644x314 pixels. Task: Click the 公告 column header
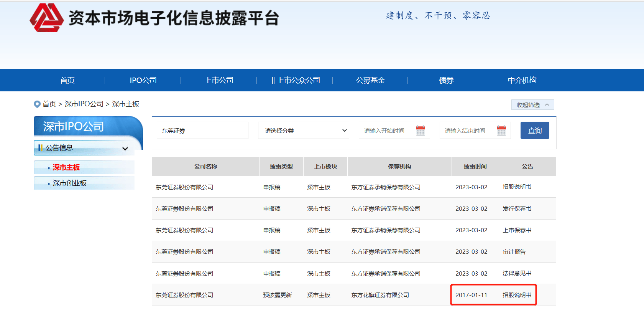pyautogui.click(x=527, y=167)
